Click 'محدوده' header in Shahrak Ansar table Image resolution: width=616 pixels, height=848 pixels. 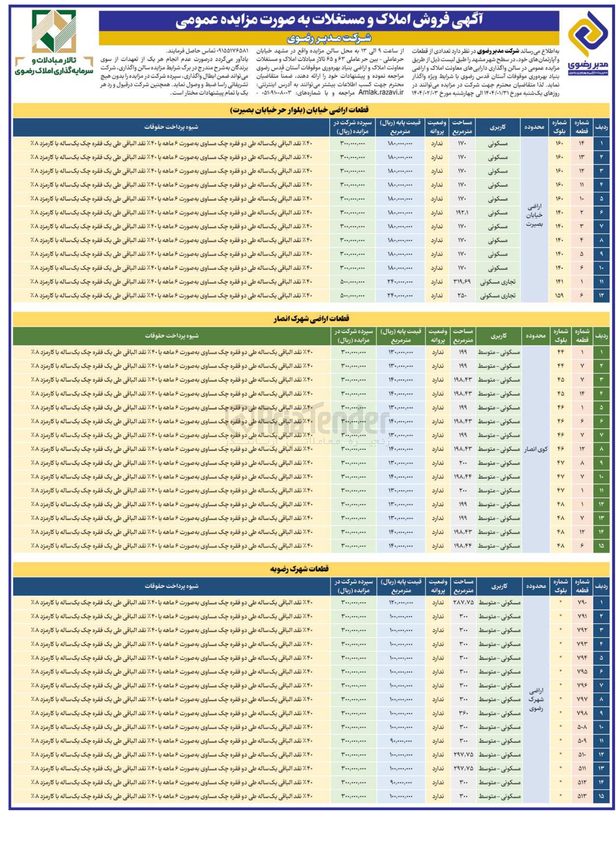(x=536, y=336)
